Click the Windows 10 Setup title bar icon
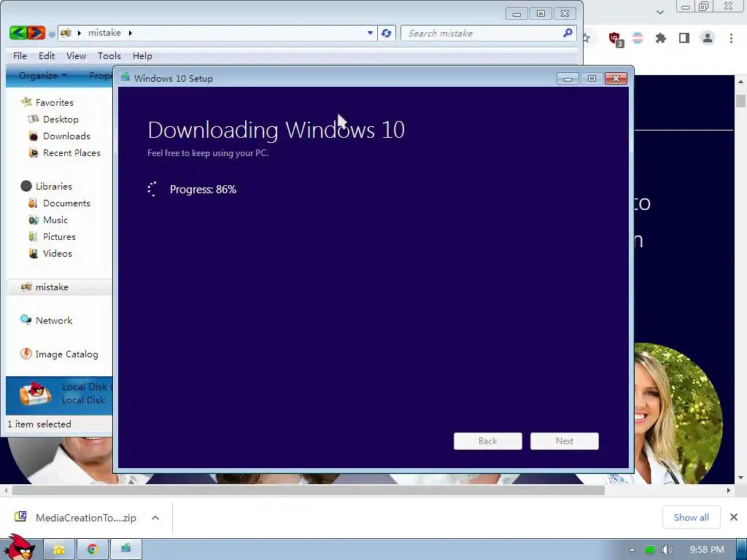 pyautogui.click(x=125, y=77)
